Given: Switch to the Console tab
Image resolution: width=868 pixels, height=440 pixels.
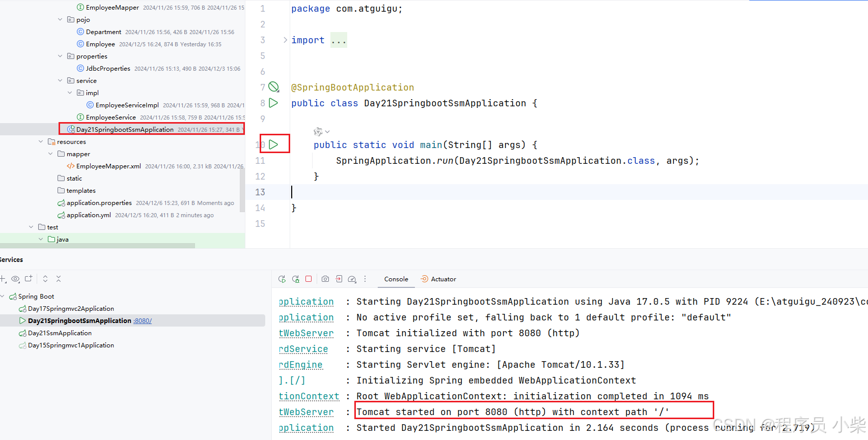Looking at the screenshot, I should click(x=396, y=279).
